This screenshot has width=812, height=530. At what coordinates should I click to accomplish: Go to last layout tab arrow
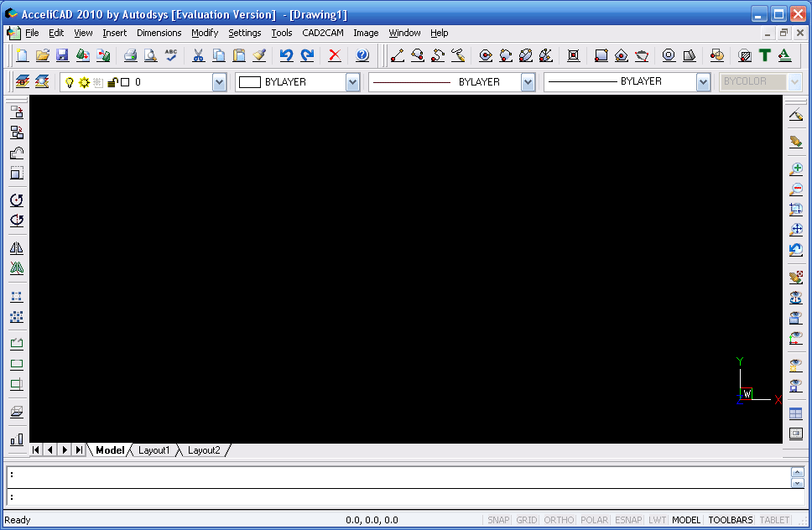click(x=79, y=449)
